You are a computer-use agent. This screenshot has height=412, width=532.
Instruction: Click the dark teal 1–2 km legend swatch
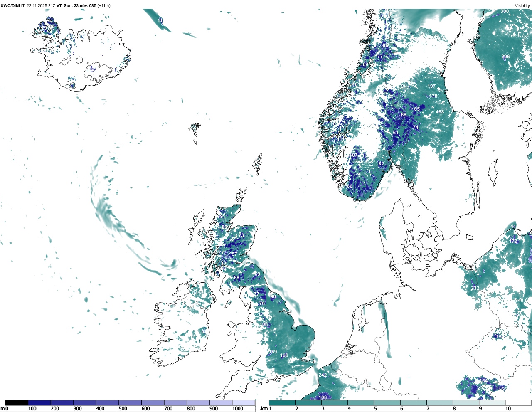[x=282, y=403]
